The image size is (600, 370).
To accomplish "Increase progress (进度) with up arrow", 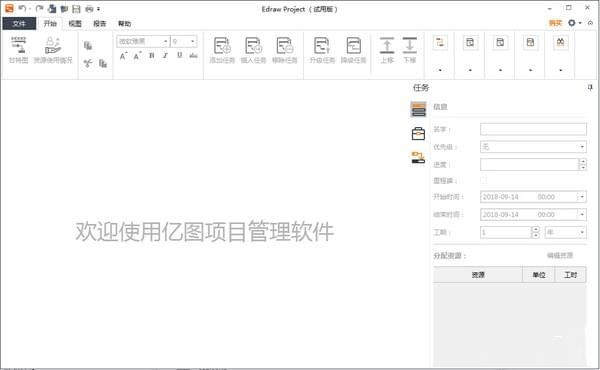I will point(583,161).
